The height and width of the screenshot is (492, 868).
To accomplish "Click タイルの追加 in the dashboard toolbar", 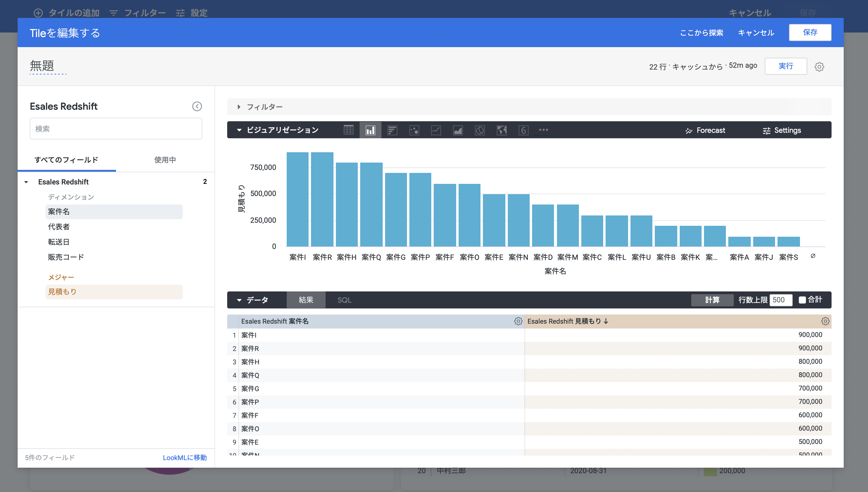I will click(x=67, y=13).
